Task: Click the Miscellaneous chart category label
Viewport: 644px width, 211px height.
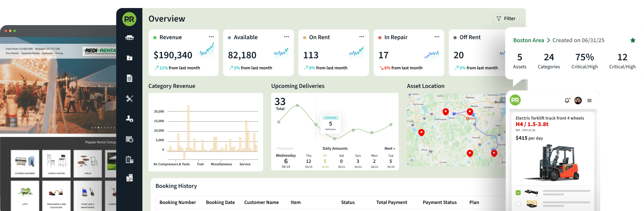Action: tap(221, 164)
